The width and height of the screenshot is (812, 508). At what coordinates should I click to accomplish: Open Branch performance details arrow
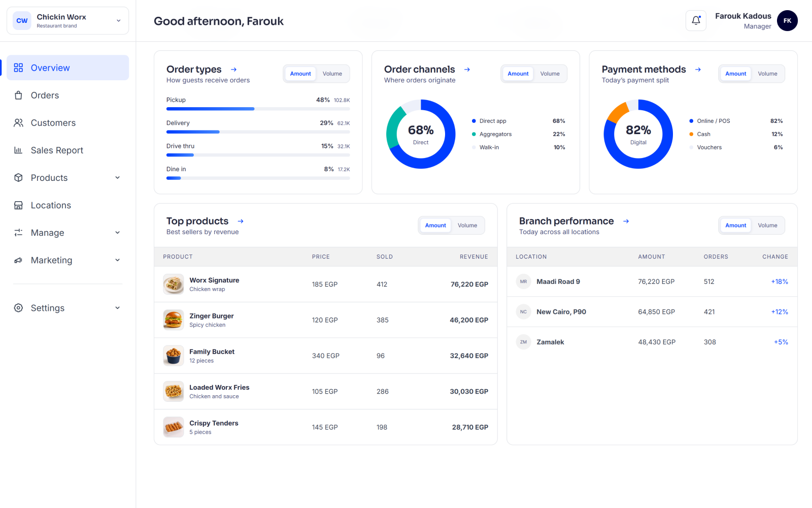pos(626,221)
